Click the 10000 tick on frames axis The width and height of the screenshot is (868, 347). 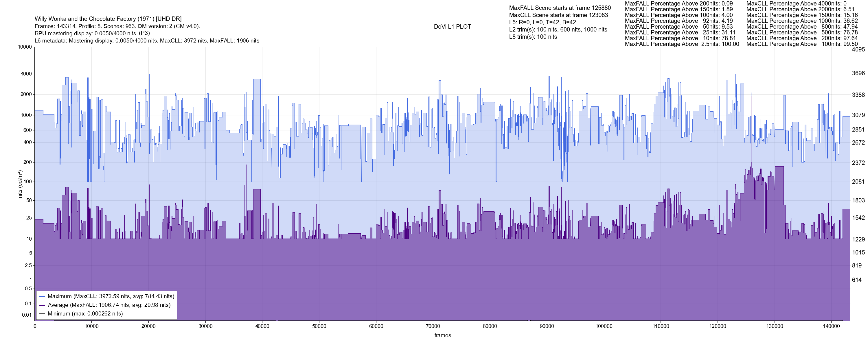tap(92, 326)
